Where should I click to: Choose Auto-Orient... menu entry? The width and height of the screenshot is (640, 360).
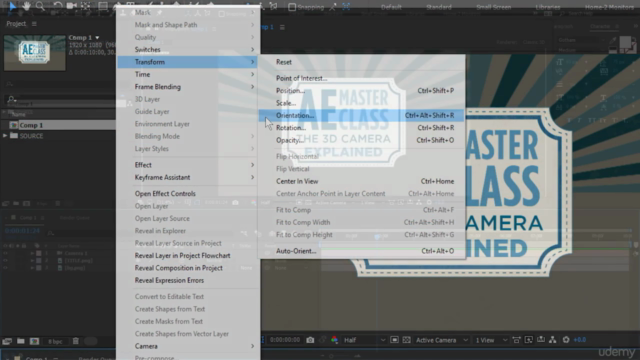point(362,251)
